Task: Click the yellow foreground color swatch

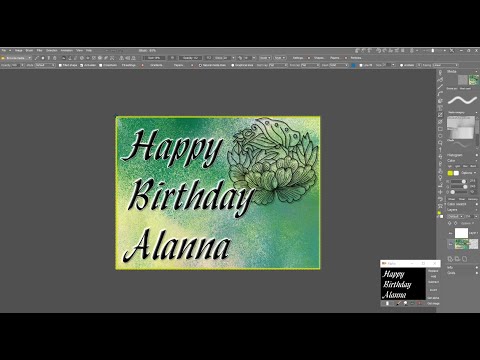Action: pyautogui.click(x=450, y=173)
